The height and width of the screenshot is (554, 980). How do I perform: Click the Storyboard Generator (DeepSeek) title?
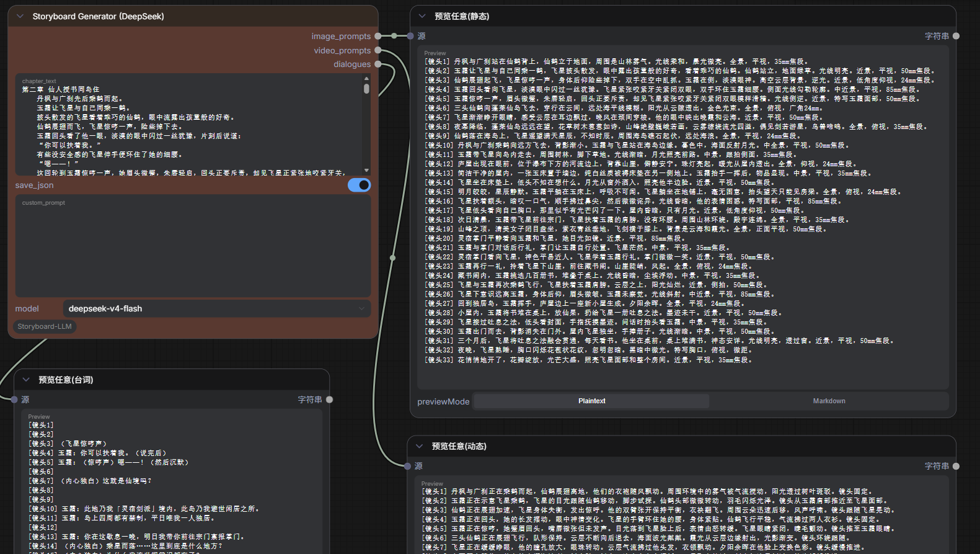(x=98, y=16)
